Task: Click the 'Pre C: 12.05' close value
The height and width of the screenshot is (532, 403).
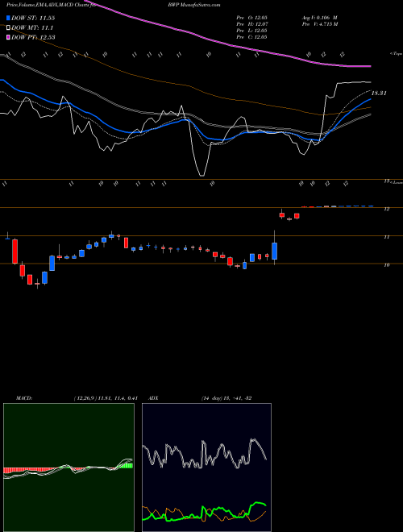Action: click(251, 37)
